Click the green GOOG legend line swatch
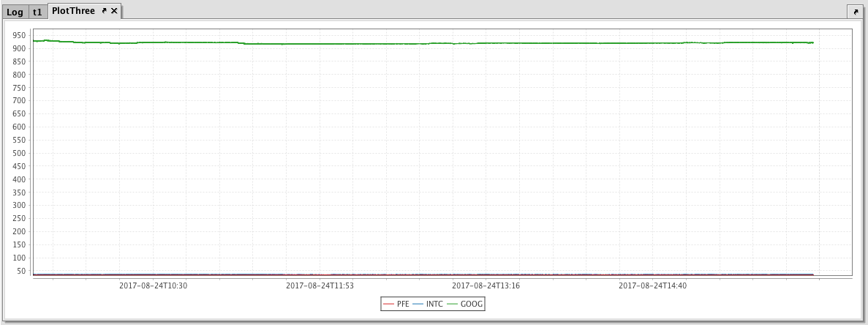 click(452, 304)
